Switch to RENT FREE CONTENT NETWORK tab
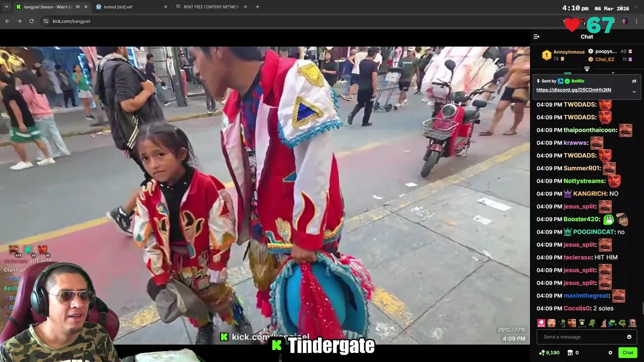 (211, 7)
